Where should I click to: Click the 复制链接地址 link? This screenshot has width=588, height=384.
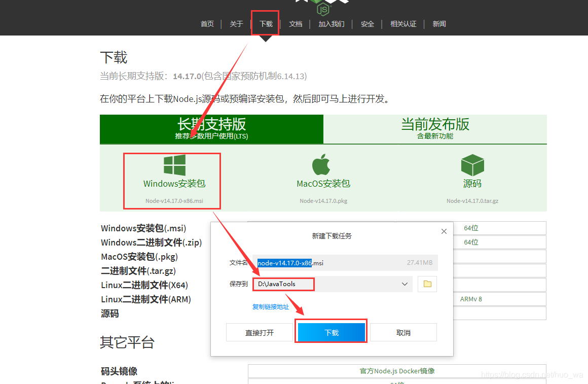(271, 307)
